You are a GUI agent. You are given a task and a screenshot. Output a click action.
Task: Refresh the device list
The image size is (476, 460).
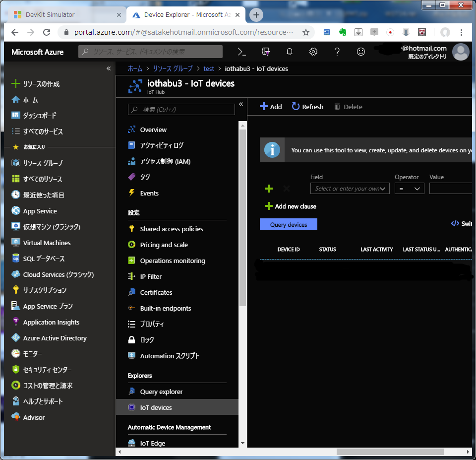[x=307, y=107]
